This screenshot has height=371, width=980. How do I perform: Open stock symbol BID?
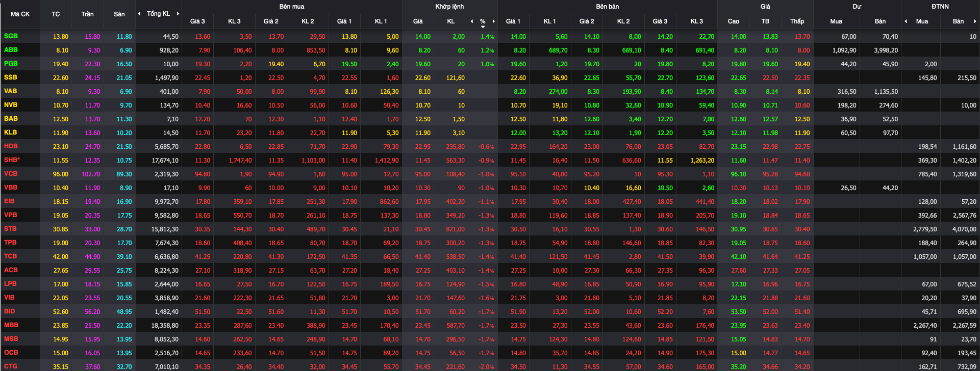9,311
